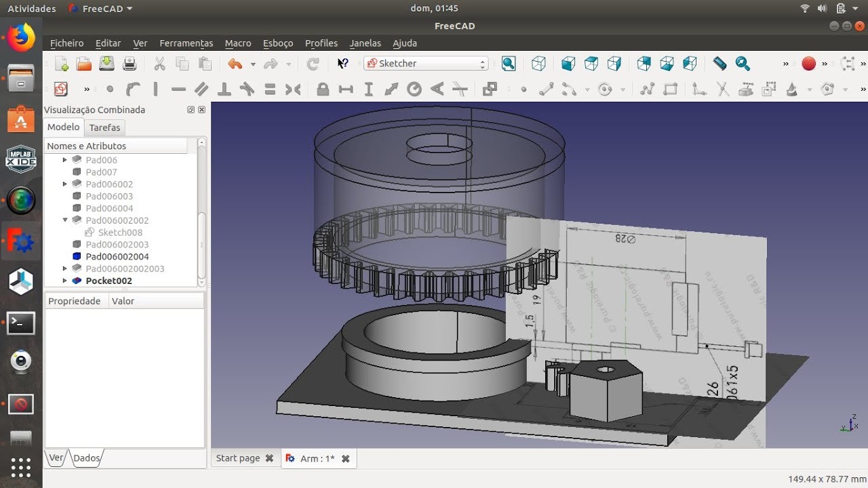Select the external geometry tool
The height and width of the screenshot is (488, 868).
pos(746,89)
